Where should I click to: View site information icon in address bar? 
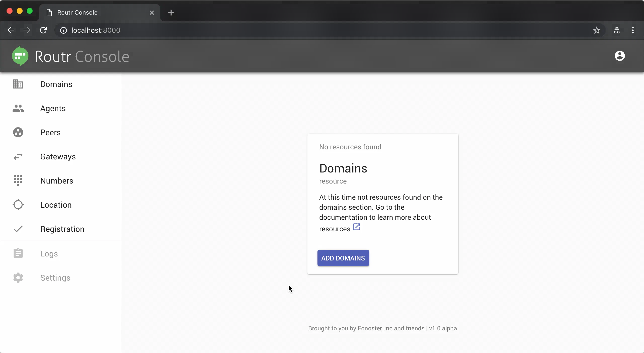(63, 30)
